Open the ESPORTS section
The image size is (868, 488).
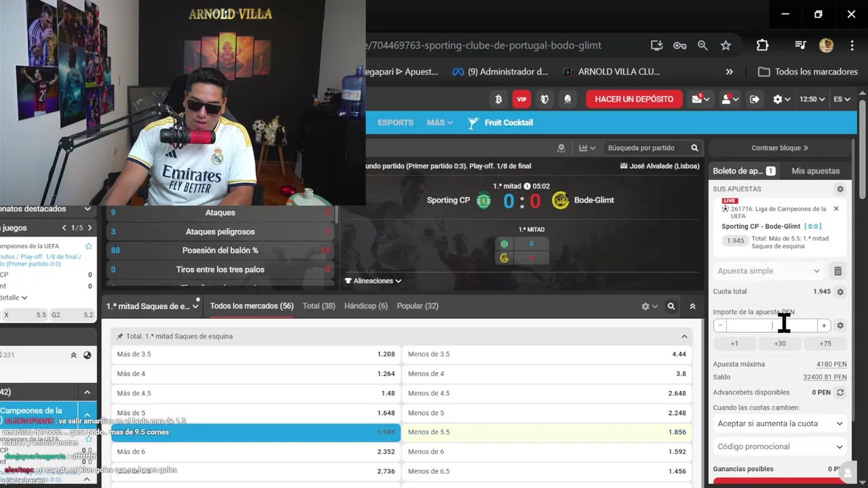point(395,123)
